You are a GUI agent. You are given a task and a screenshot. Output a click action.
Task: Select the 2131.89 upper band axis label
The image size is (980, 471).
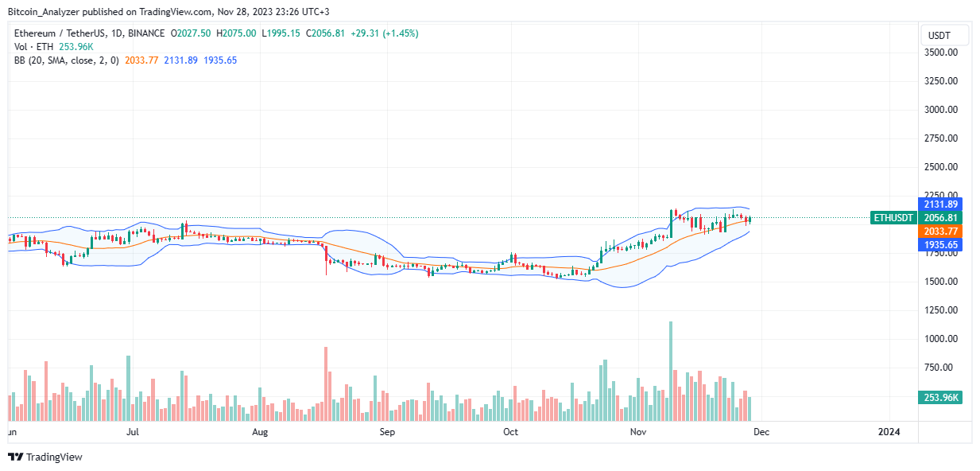pos(940,204)
